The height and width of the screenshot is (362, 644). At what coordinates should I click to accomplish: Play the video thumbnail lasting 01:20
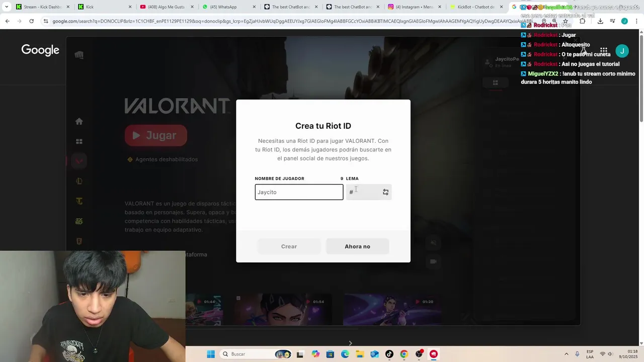point(392,310)
